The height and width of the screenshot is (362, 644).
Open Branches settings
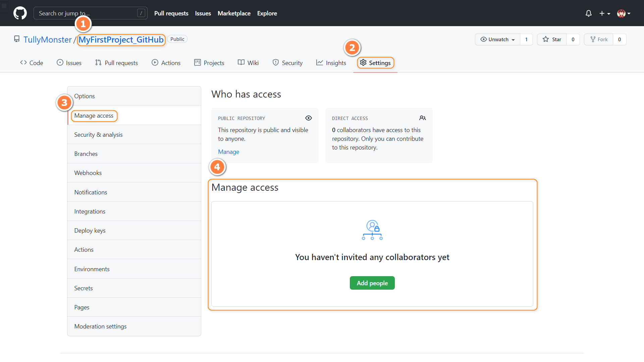[134, 154]
